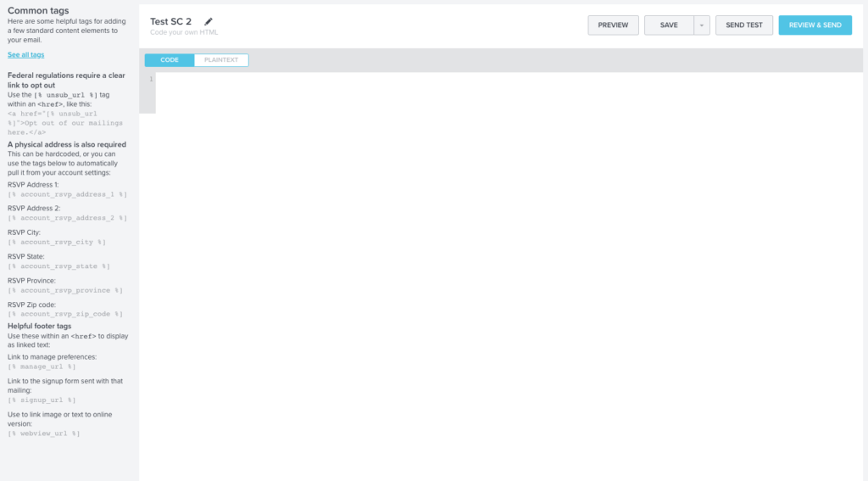Open the Save dropdown arrow
This screenshot has height=481, width=868.
coord(701,25)
